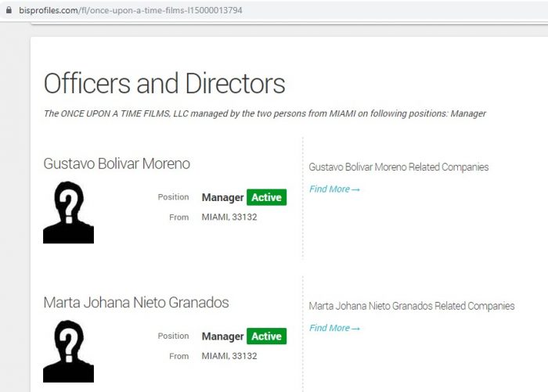Click Gustavo Bolivar Moreno's silhouette avatar
Screen dimensions: 548x392
click(68, 212)
